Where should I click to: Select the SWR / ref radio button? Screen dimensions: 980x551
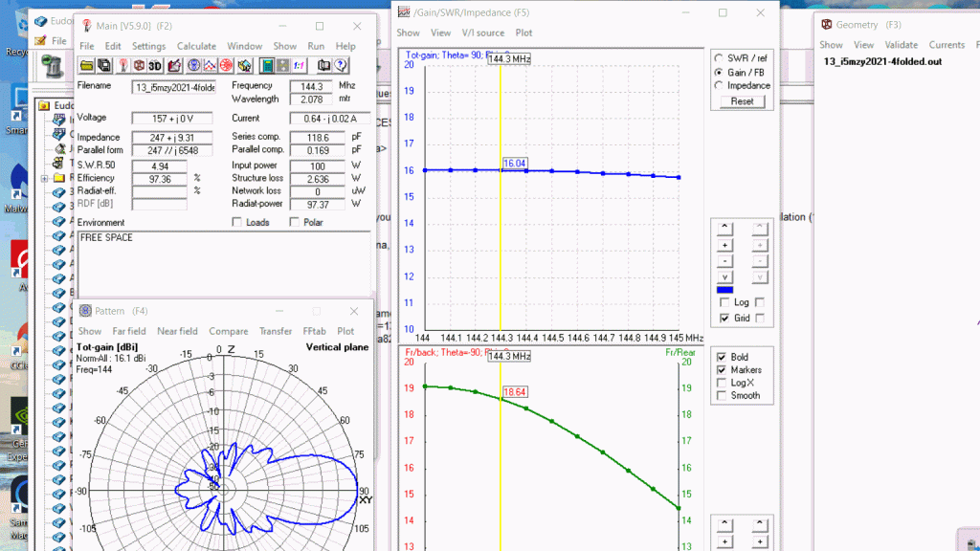[719, 58]
